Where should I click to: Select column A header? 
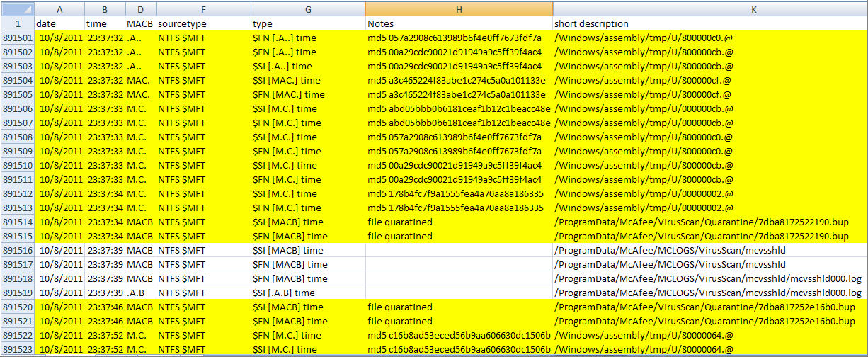tap(59, 9)
